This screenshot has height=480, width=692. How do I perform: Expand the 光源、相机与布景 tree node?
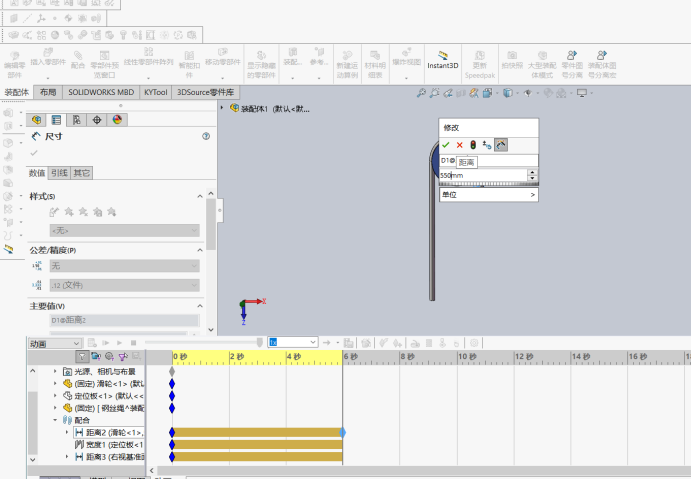[55, 371]
